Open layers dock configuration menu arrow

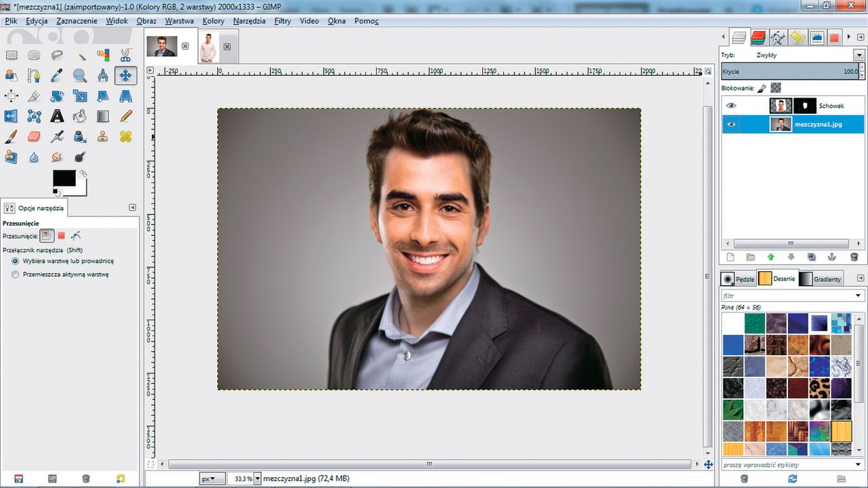[860, 37]
